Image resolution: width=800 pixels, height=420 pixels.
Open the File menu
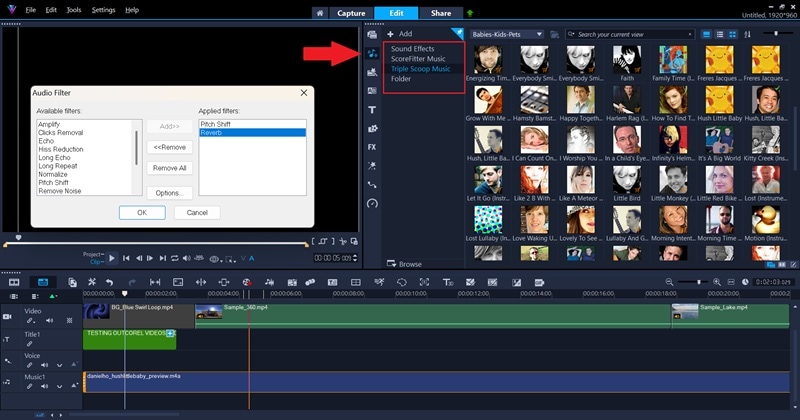pyautogui.click(x=31, y=10)
